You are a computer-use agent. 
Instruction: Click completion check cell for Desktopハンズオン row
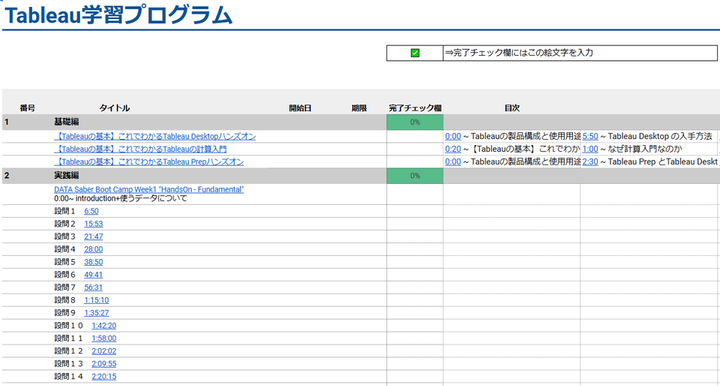(415, 136)
